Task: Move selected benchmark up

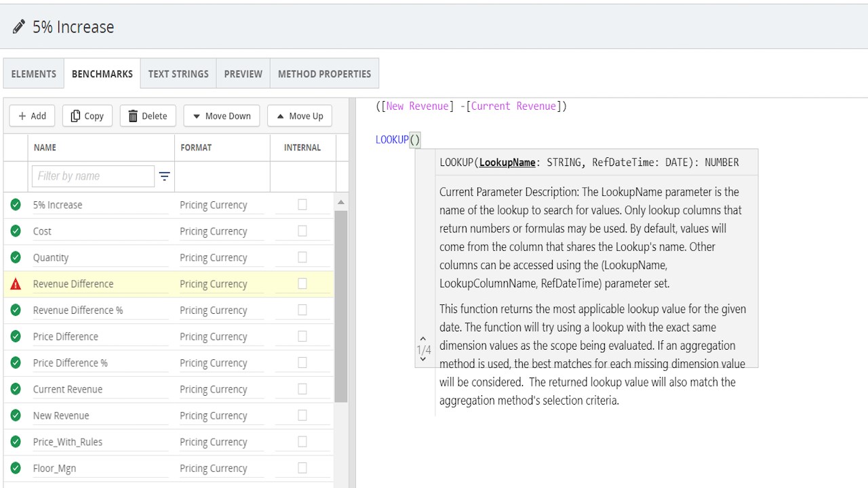Action: click(299, 116)
